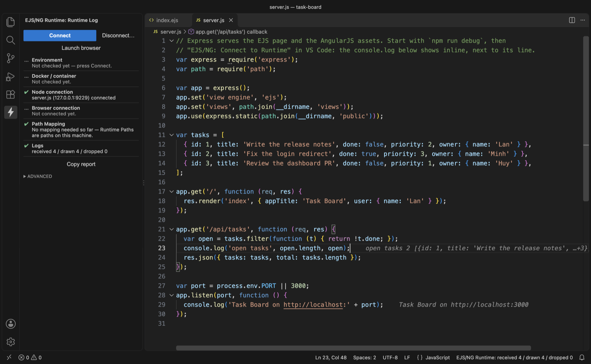This screenshot has width=591, height=364.
Task: Fold the tasks array at line 11
Action: tap(171, 135)
